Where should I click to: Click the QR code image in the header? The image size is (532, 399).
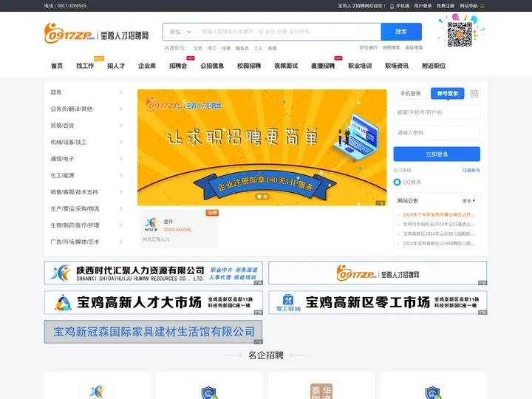click(x=460, y=34)
